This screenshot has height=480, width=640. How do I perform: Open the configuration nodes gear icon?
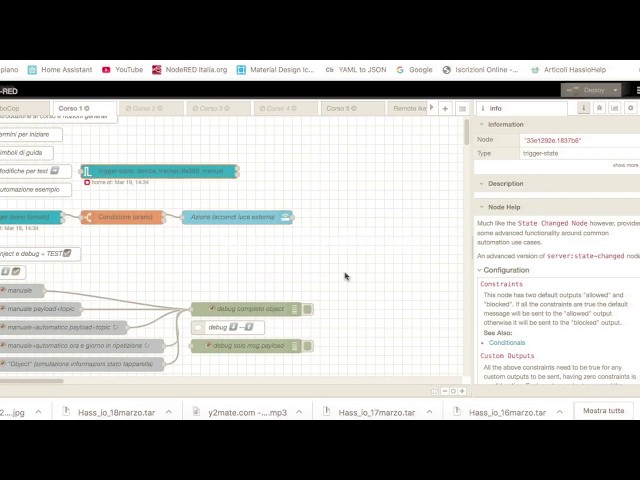tap(631, 108)
